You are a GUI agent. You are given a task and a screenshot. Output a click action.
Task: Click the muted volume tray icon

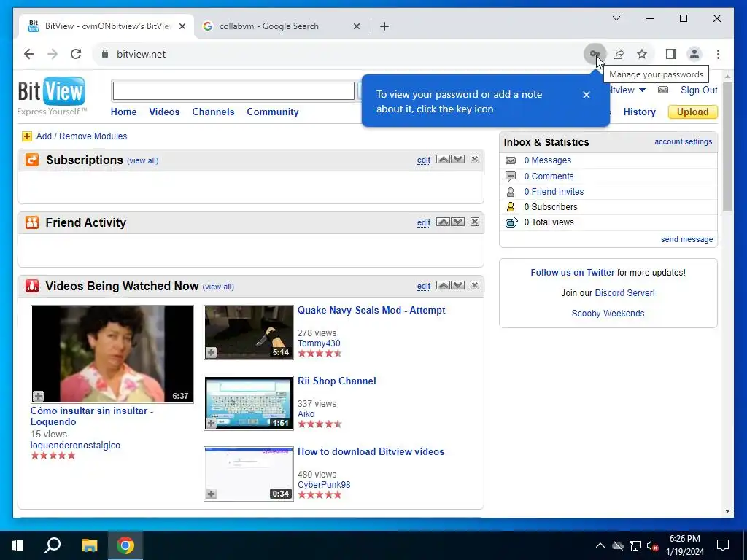coord(653,545)
